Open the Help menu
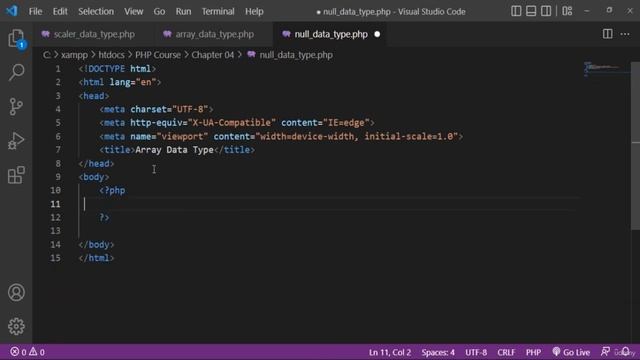Viewport: 640px width, 360px height. pos(254,11)
